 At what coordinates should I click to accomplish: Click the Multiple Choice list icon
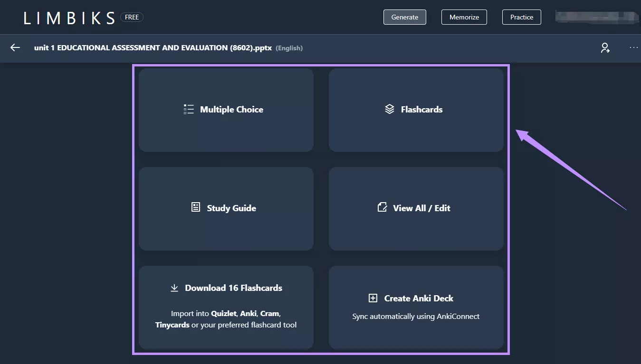tap(189, 109)
